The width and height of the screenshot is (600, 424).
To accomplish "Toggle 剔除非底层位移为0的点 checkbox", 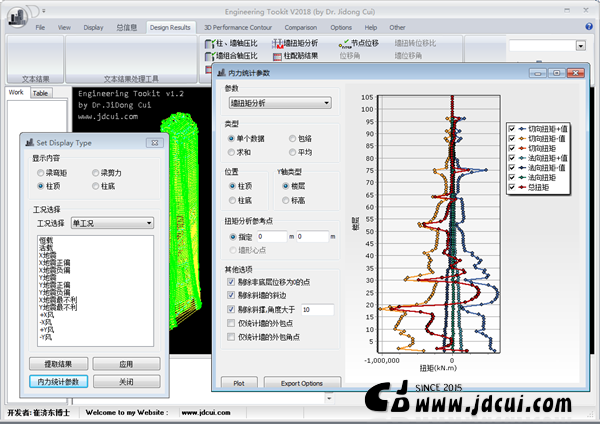I will 231,282.
